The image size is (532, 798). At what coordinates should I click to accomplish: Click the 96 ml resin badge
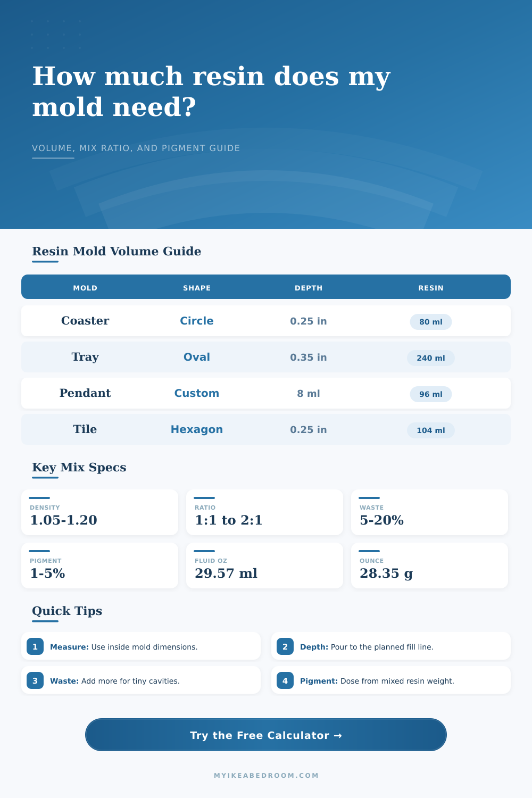431,394
